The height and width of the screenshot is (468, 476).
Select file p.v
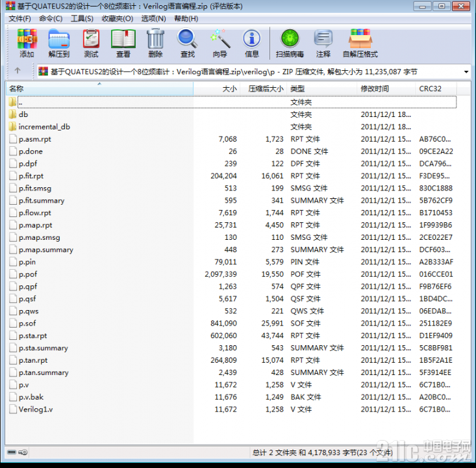click(23, 385)
